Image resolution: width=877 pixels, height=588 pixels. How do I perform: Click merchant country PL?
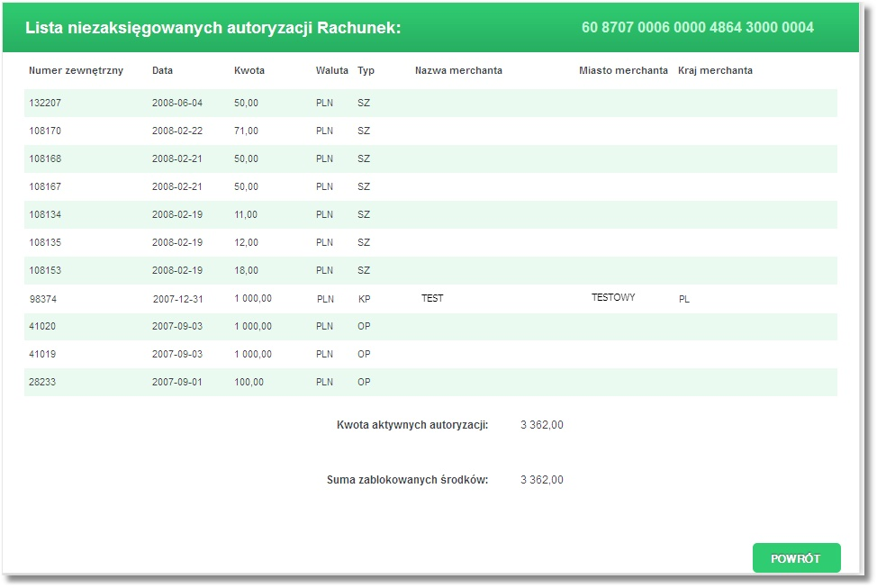[x=684, y=299]
